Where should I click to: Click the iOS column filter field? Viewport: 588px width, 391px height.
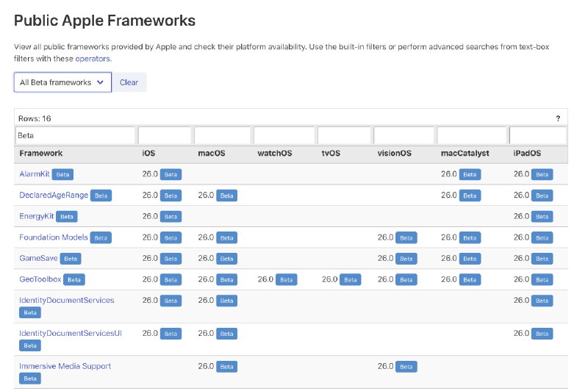tap(164, 136)
